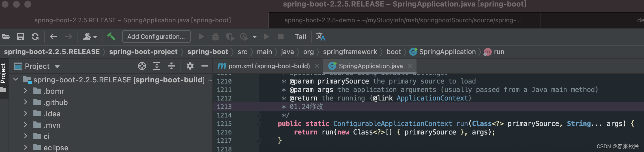644x152 pixels.
Task: Start debugging with the bug icon
Action: click(x=216, y=37)
